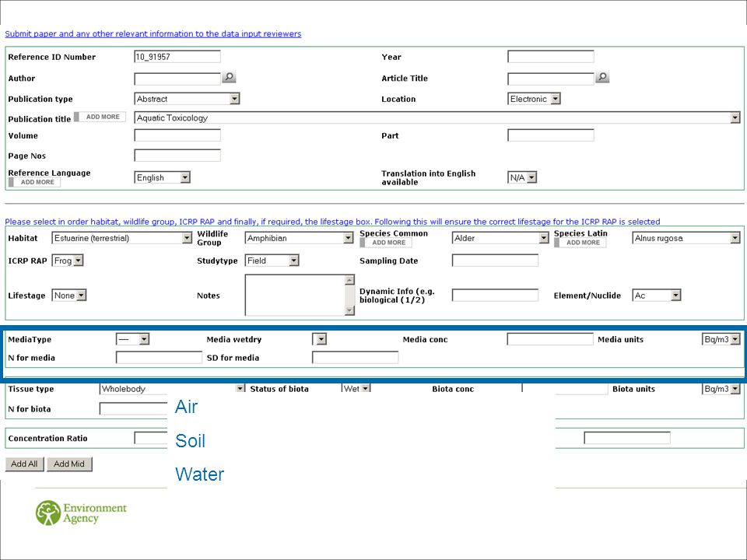Click the N for media input field
The image size is (747, 560).
(x=159, y=358)
